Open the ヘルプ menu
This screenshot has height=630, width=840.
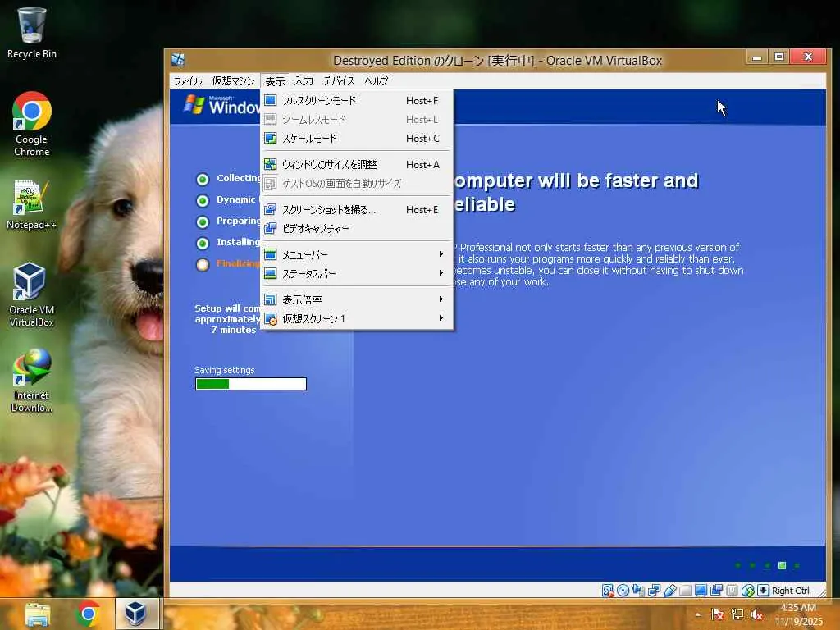pos(376,81)
